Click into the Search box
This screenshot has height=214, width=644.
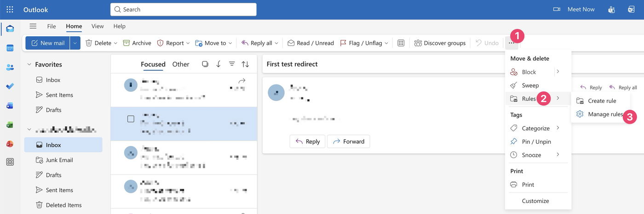(x=183, y=9)
